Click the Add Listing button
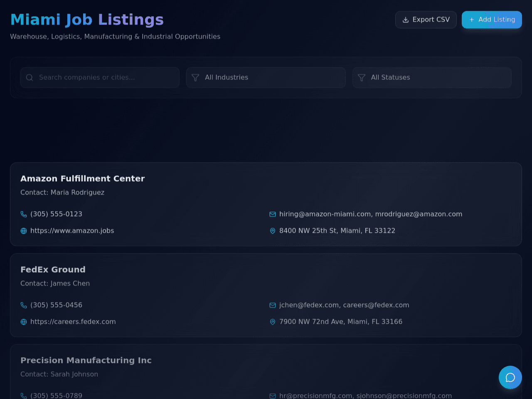 pyautogui.click(x=492, y=20)
